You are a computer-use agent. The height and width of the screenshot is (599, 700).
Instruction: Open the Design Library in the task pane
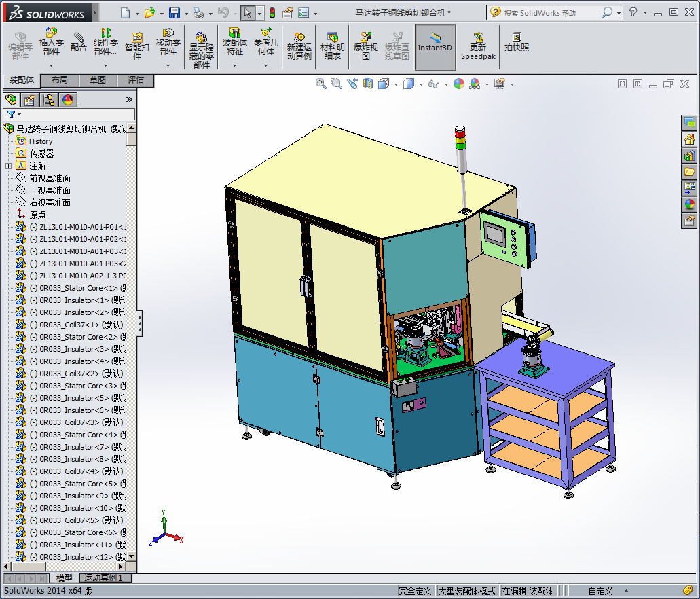coord(690,156)
